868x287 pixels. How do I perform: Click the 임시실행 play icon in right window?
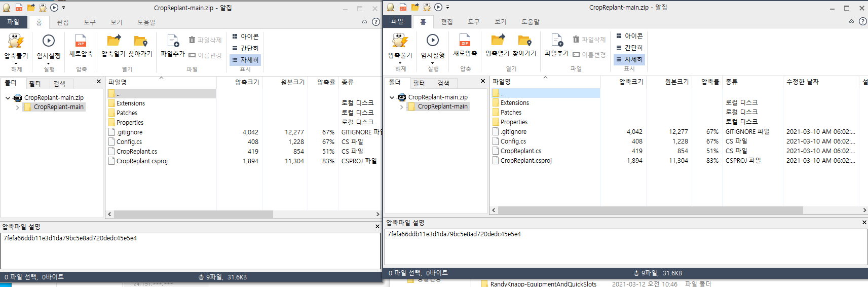[x=433, y=41]
